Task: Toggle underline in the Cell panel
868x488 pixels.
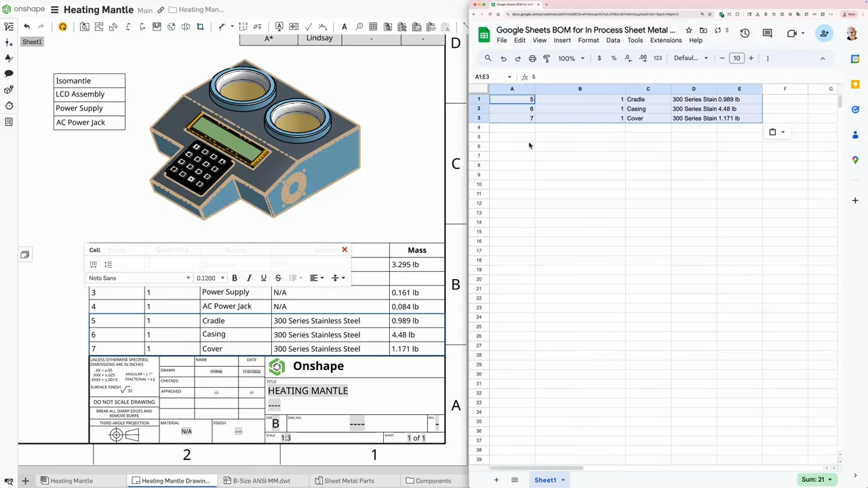Action: [x=263, y=278]
